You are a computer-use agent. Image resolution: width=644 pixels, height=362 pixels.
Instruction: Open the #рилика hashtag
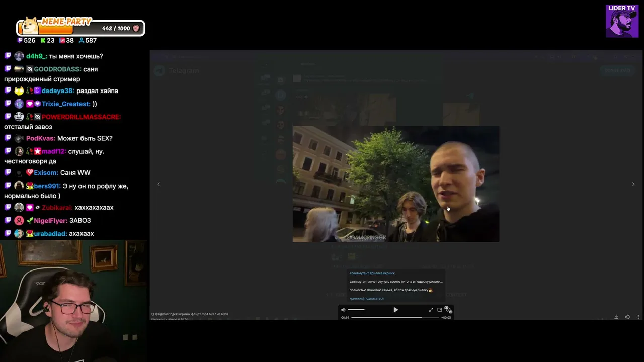376,273
